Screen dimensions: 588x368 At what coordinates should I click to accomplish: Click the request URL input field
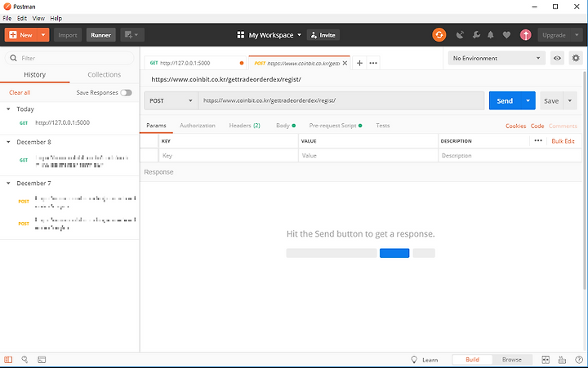[x=341, y=101]
